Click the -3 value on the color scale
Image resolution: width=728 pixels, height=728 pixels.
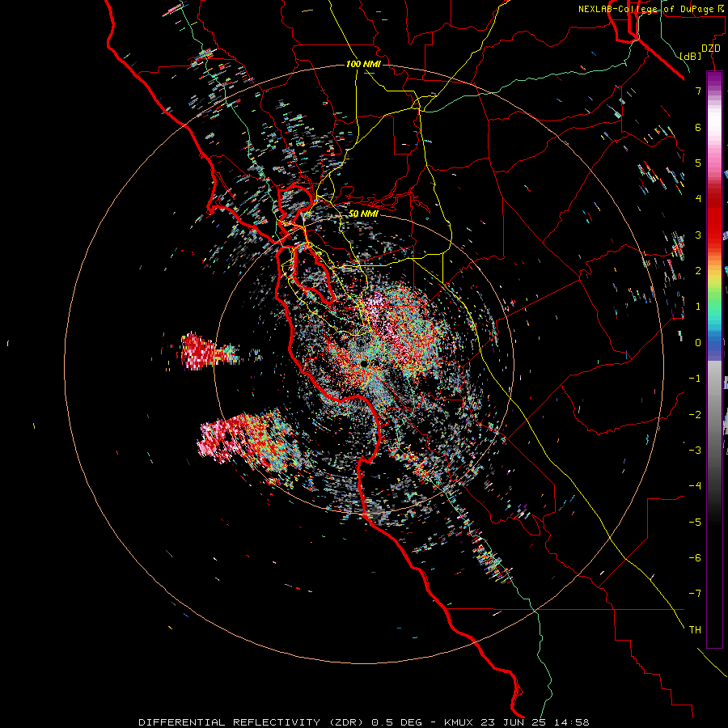[695, 451]
